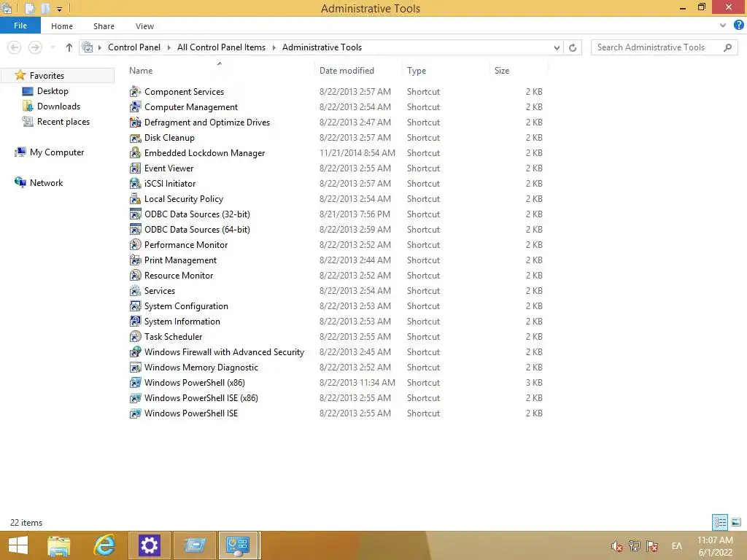747x560 pixels.
Task: Click the Defragment and Optimize Drives icon
Action: click(x=135, y=122)
